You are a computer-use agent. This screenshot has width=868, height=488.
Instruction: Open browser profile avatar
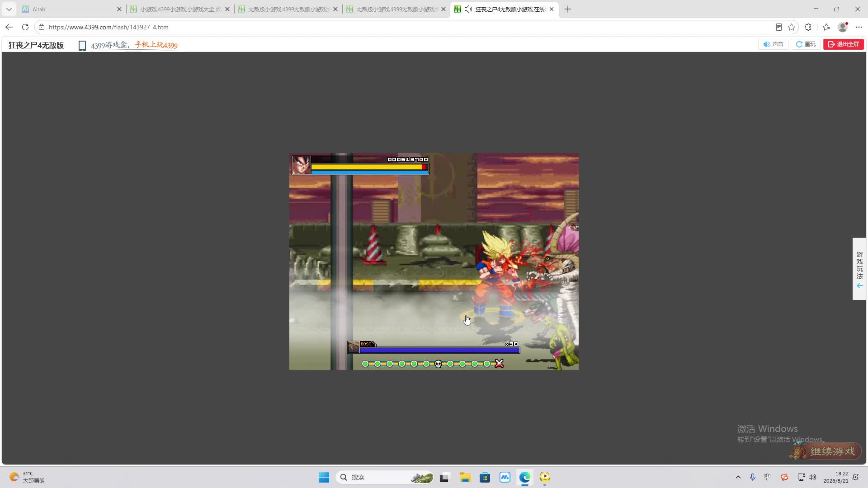[843, 27]
